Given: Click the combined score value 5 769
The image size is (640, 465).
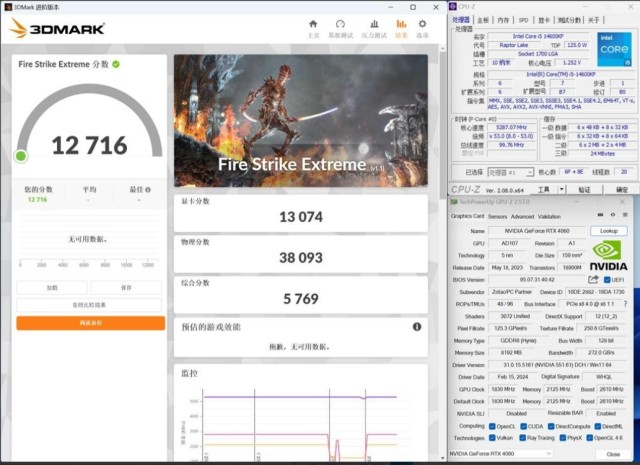Looking at the screenshot, I should pos(301,299).
